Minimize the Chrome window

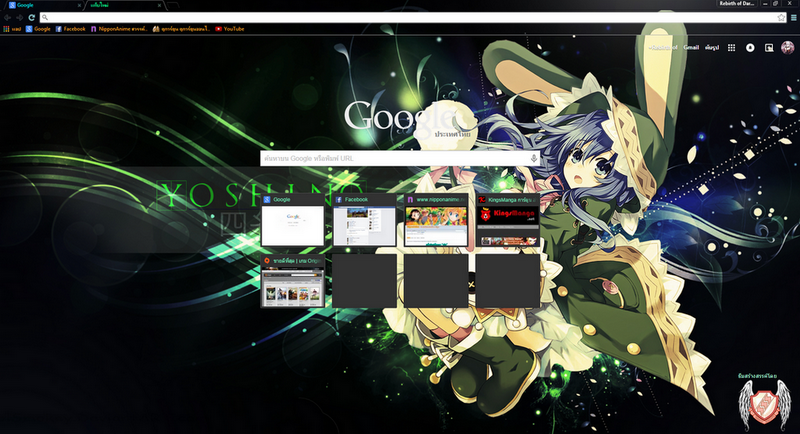point(765,4)
